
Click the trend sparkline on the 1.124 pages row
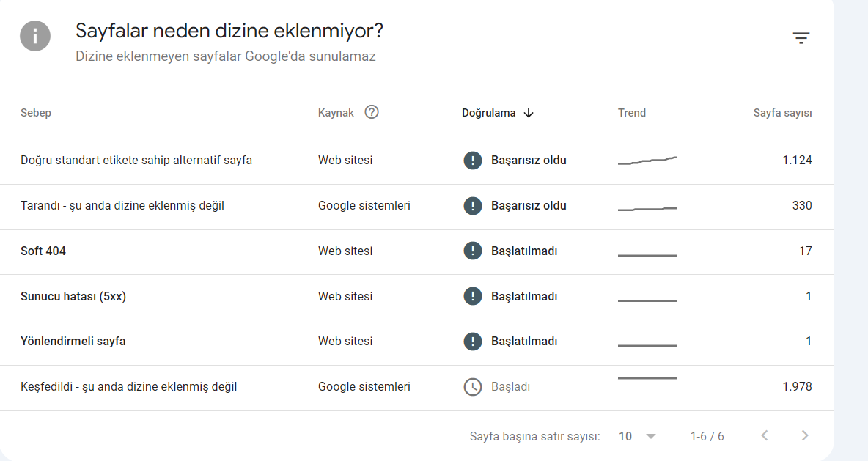(647, 161)
